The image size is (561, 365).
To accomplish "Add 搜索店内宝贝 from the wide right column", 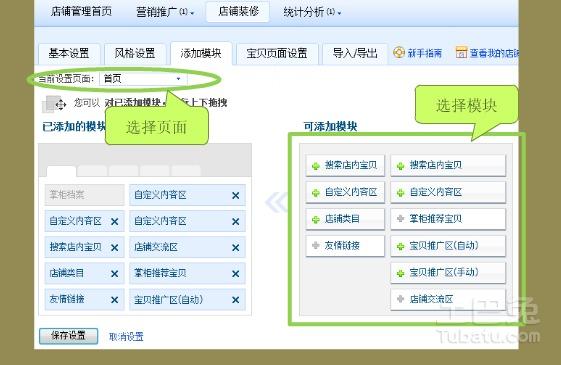I will tap(448, 165).
